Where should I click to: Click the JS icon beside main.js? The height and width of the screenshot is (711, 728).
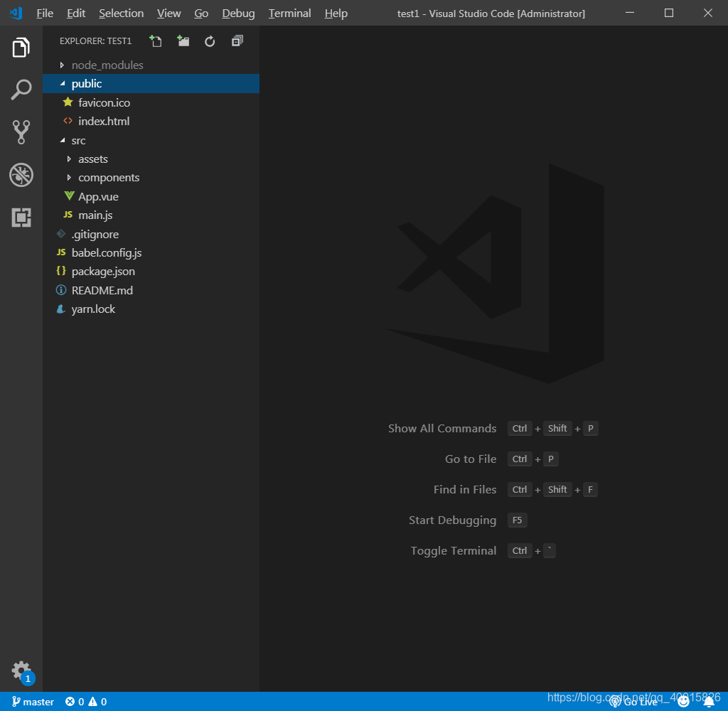(68, 215)
